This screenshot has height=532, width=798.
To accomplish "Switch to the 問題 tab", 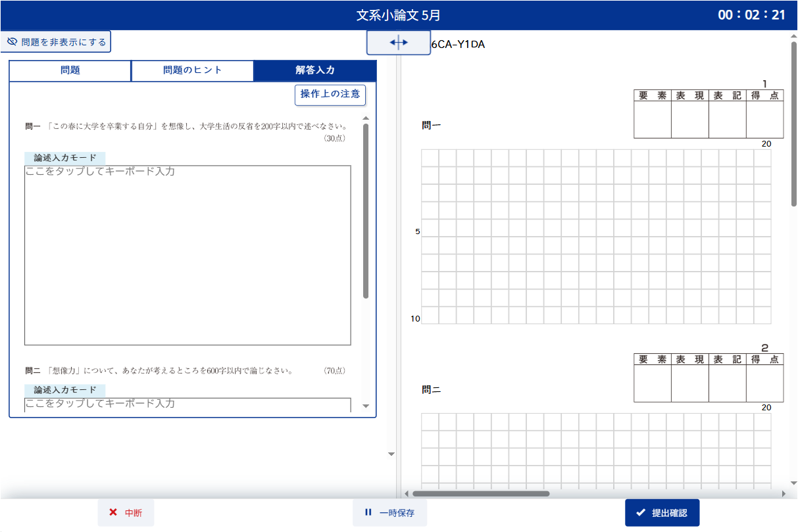I will point(70,70).
